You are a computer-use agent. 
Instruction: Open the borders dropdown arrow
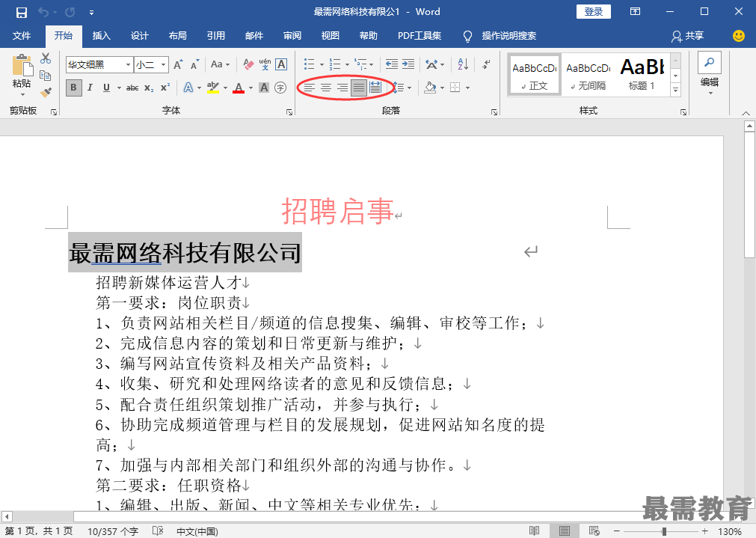(x=467, y=88)
